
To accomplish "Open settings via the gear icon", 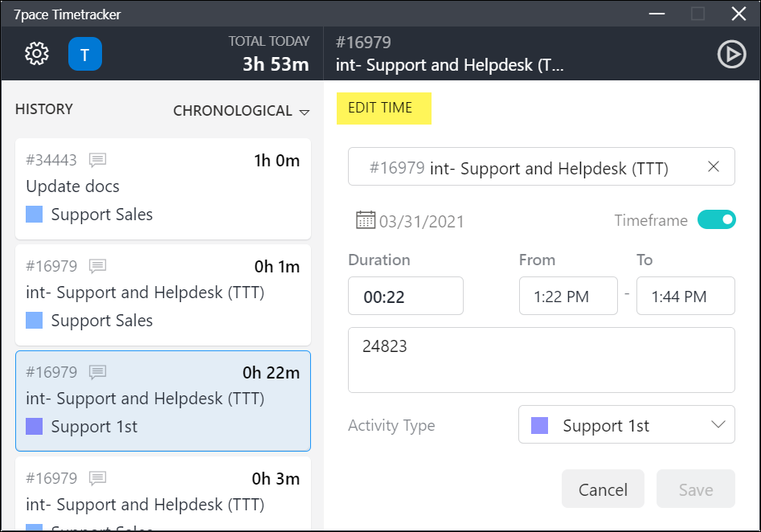I will point(37,53).
